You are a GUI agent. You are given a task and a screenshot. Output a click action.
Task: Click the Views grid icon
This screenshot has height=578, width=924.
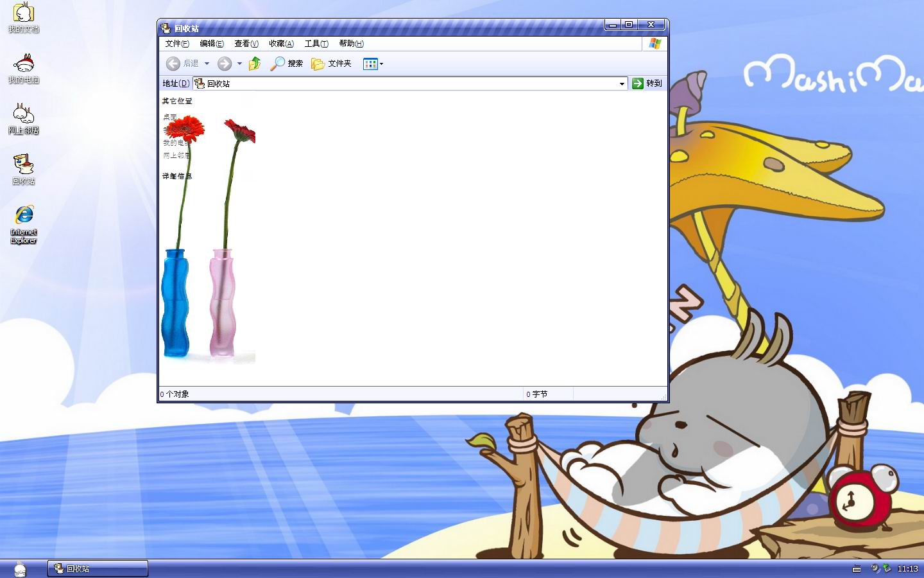[x=370, y=64]
